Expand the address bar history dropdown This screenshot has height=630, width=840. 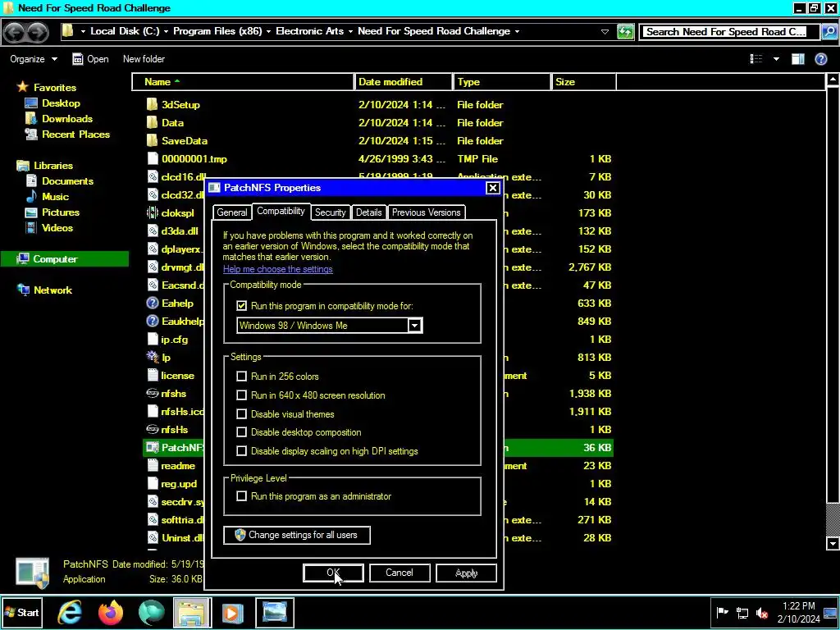click(x=605, y=32)
